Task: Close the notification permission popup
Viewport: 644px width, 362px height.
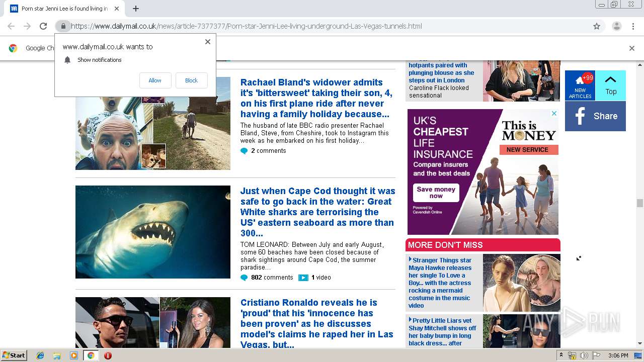Action: [x=208, y=42]
